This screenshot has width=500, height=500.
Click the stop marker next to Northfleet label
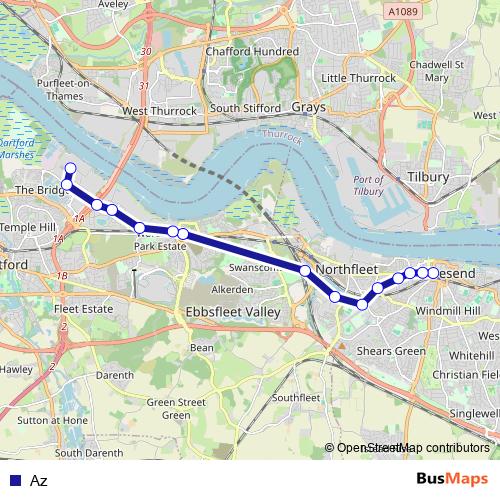pos(305,270)
